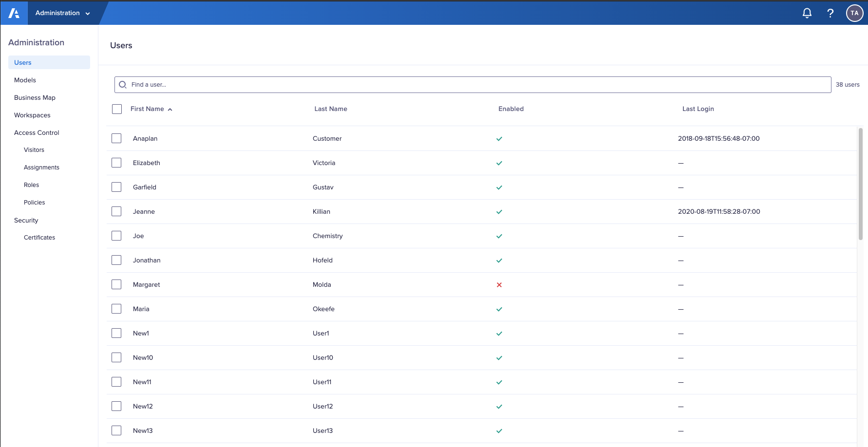Select the New11 row checkbox
Screen dimensions: 868x447
(116, 382)
